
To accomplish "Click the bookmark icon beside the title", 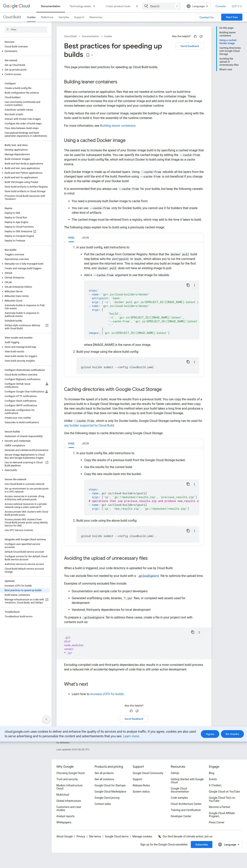I will 88,55.
